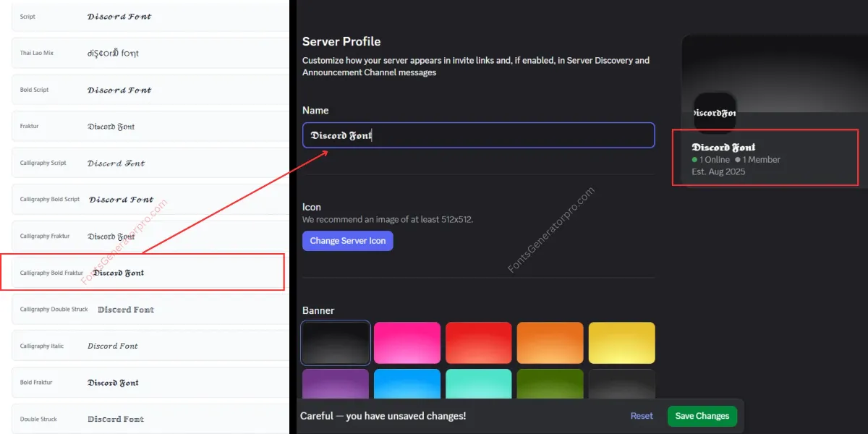868x434 pixels.
Task: Select the pink banner color
Action: [x=407, y=343]
